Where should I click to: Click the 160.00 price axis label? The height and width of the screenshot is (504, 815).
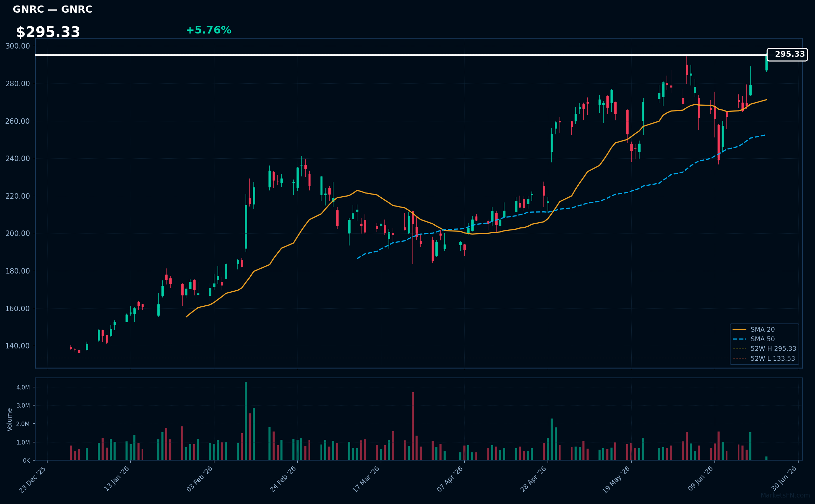click(x=18, y=309)
